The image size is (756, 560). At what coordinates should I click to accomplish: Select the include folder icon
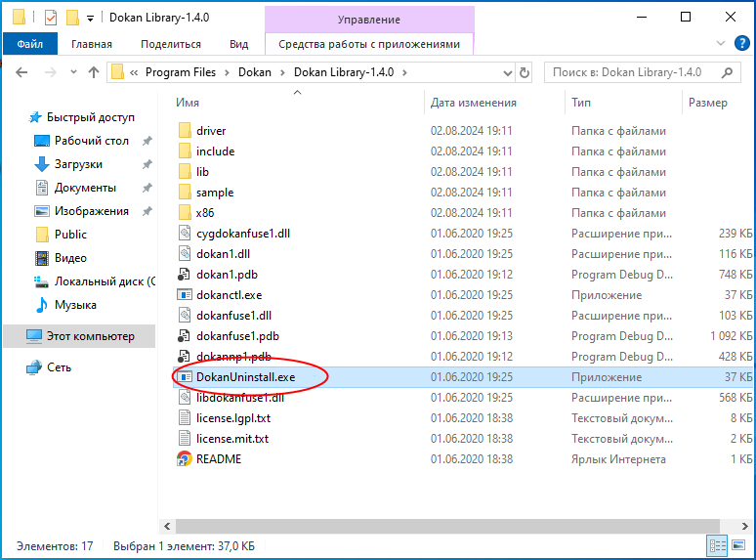185,151
